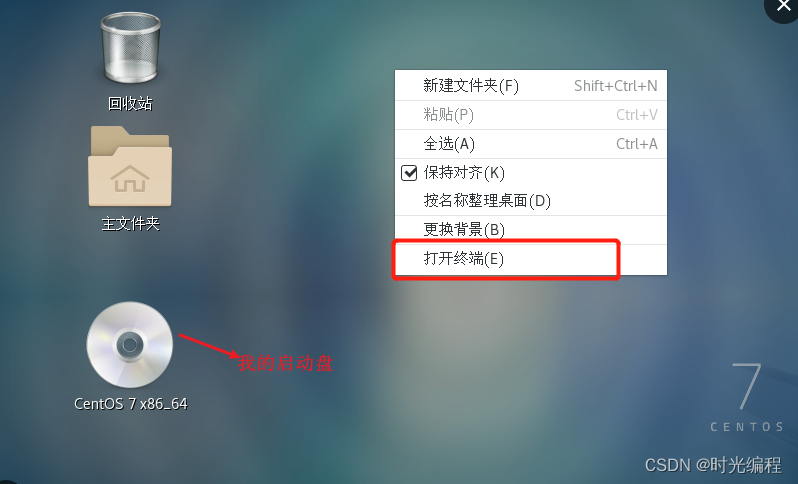Click the Shift+Ctrl+N shortcut hint
Image resolution: width=798 pixels, height=484 pixels.
(x=616, y=86)
